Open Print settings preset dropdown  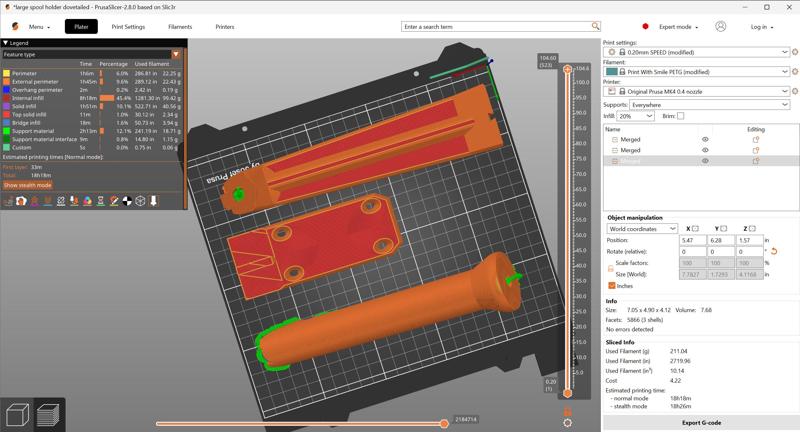[696, 52]
